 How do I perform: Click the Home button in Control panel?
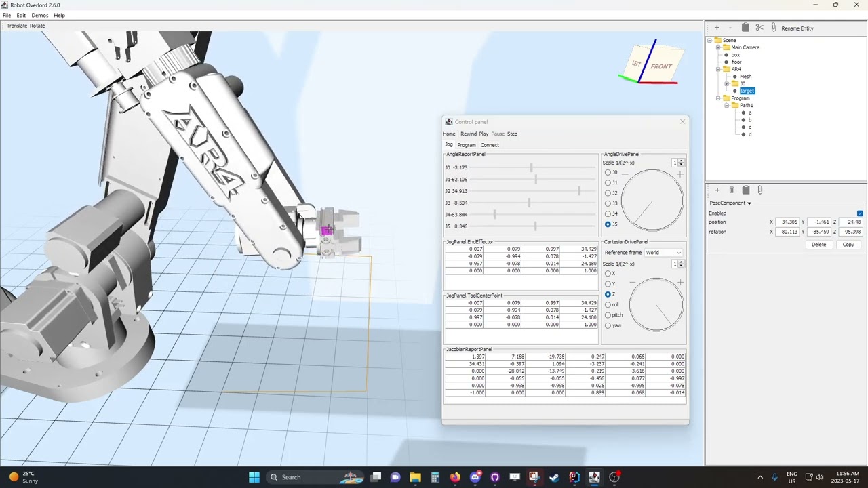click(x=450, y=134)
